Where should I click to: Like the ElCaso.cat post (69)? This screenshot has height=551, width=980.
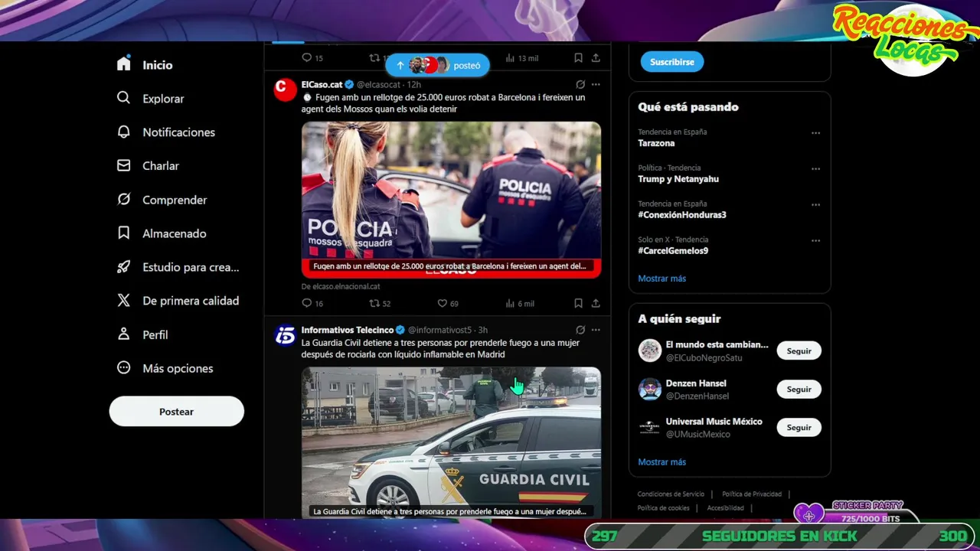click(442, 303)
